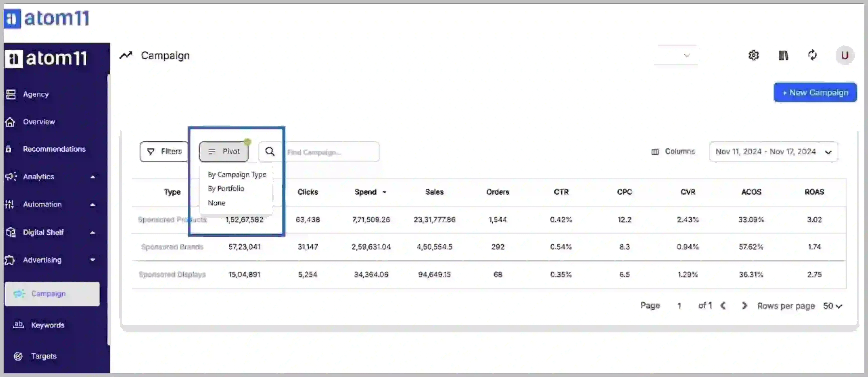
Task: Open the Filters button
Action: 164,152
